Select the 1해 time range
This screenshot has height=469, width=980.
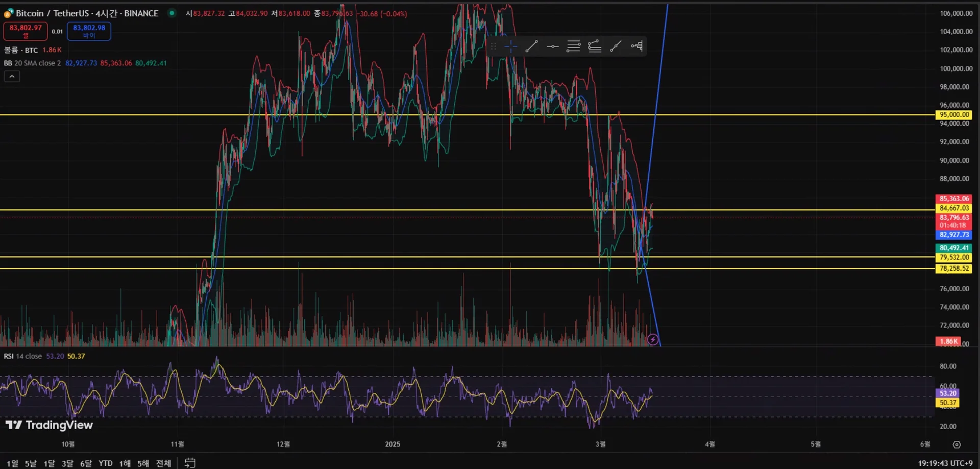(125, 463)
